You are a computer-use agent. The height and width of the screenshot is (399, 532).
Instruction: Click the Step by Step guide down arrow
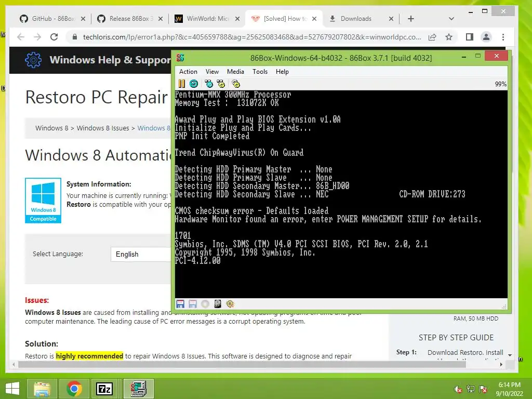pos(510,355)
